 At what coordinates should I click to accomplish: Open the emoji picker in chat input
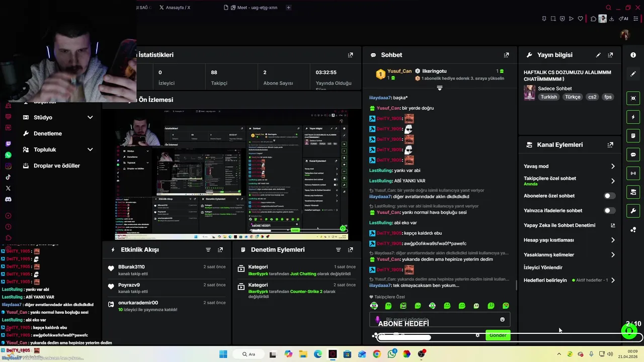pyautogui.click(x=502, y=319)
